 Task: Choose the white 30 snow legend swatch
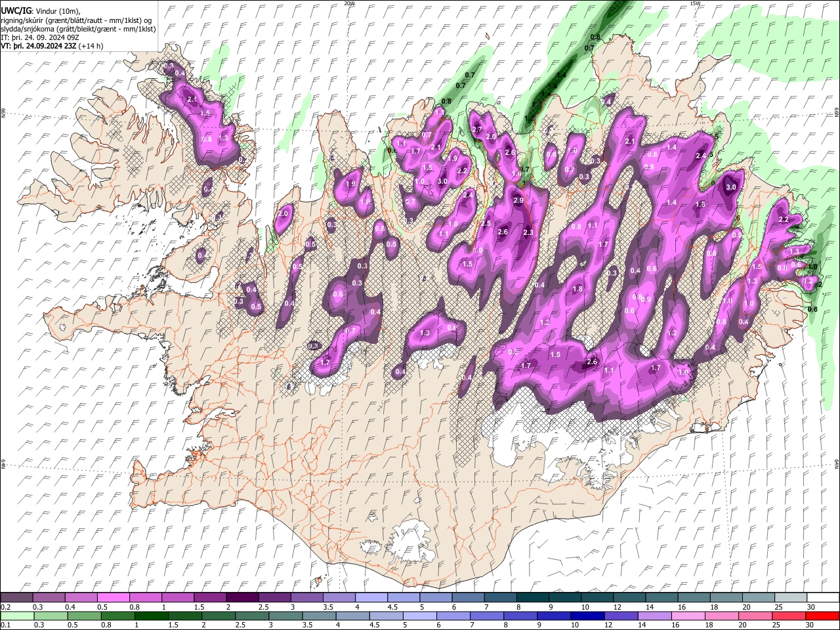(x=823, y=598)
